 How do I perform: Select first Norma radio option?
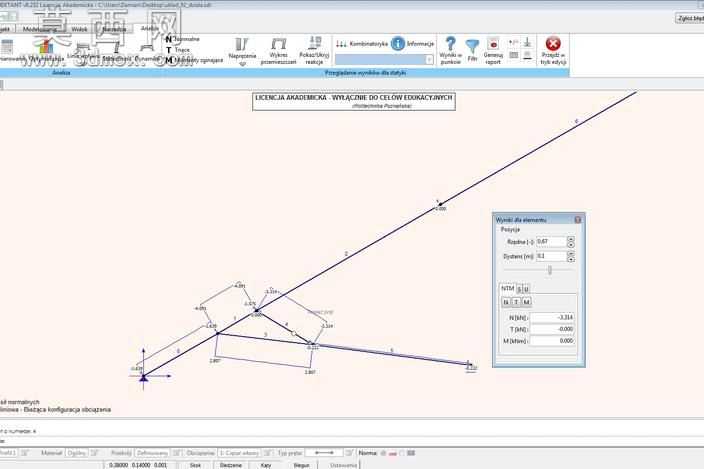pos(383,453)
